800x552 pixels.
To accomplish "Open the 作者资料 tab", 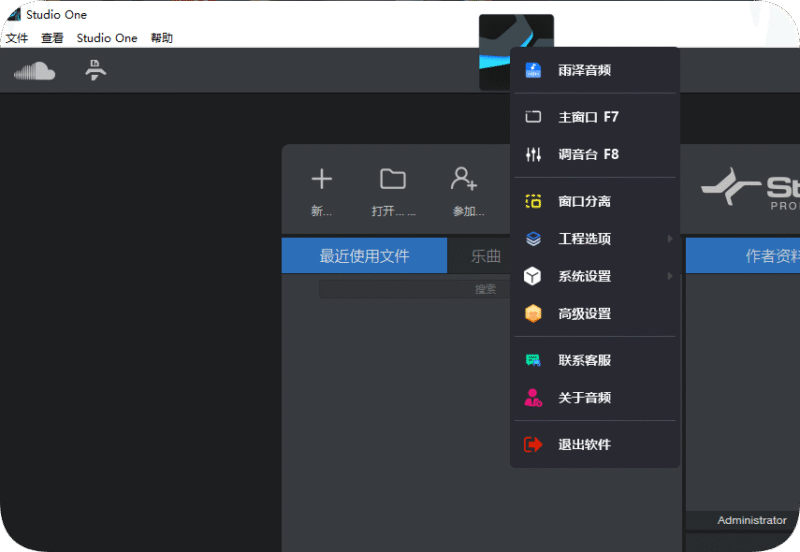I will (x=743, y=256).
